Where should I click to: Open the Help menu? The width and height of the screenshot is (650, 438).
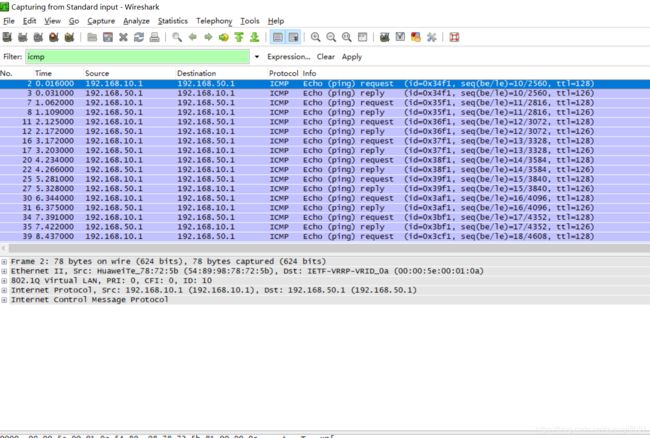coord(276,21)
